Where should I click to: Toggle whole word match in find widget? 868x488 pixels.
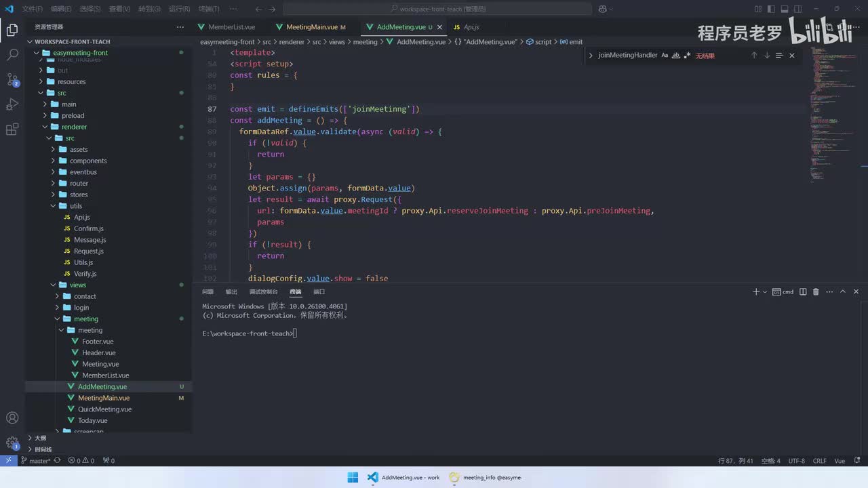676,56
